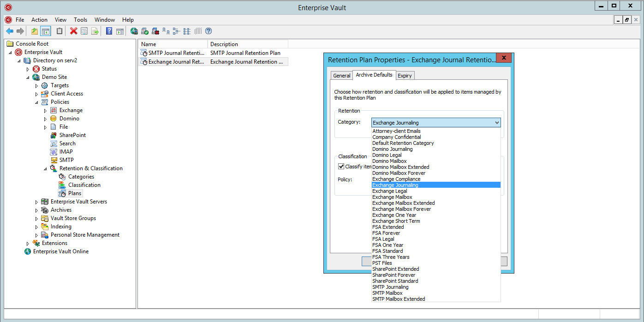
Task: Expand the Targets tree node
Action: click(x=36, y=85)
